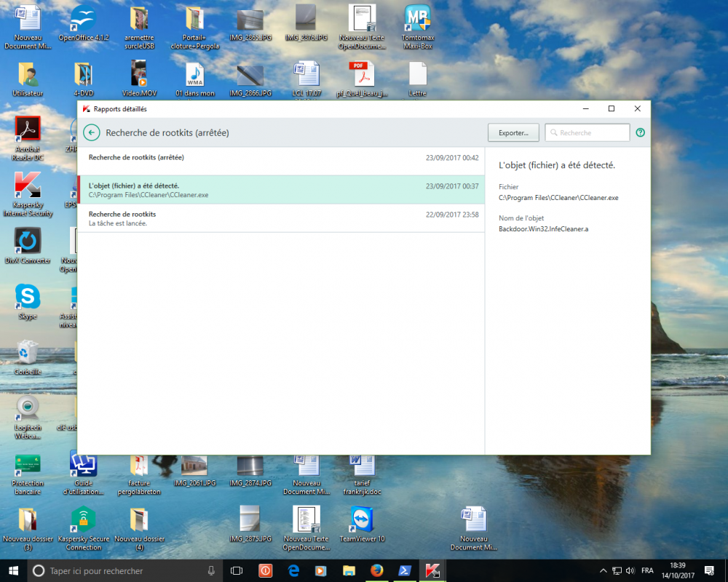728x582 pixels.
Task: Click the Kaspersky taskbar icon
Action: 432,570
